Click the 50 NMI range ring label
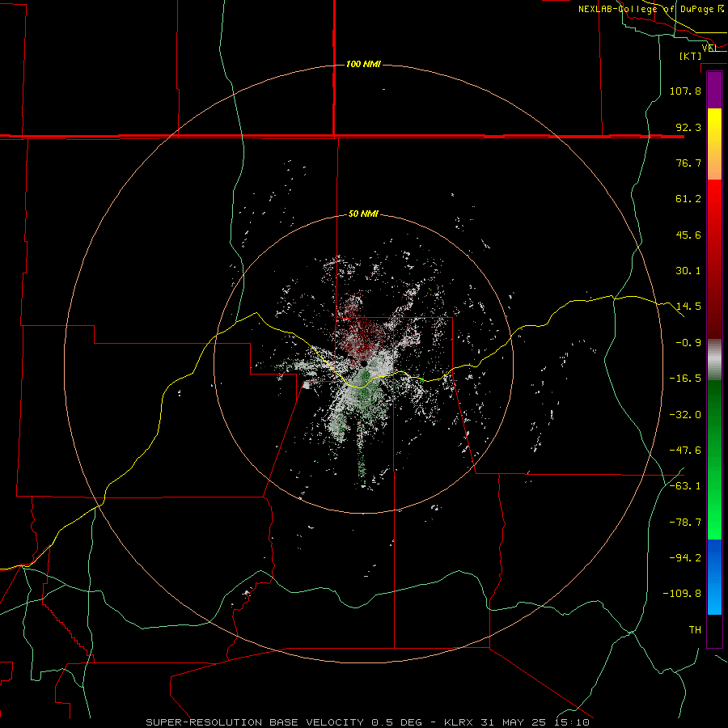 pyautogui.click(x=363, y=214)
